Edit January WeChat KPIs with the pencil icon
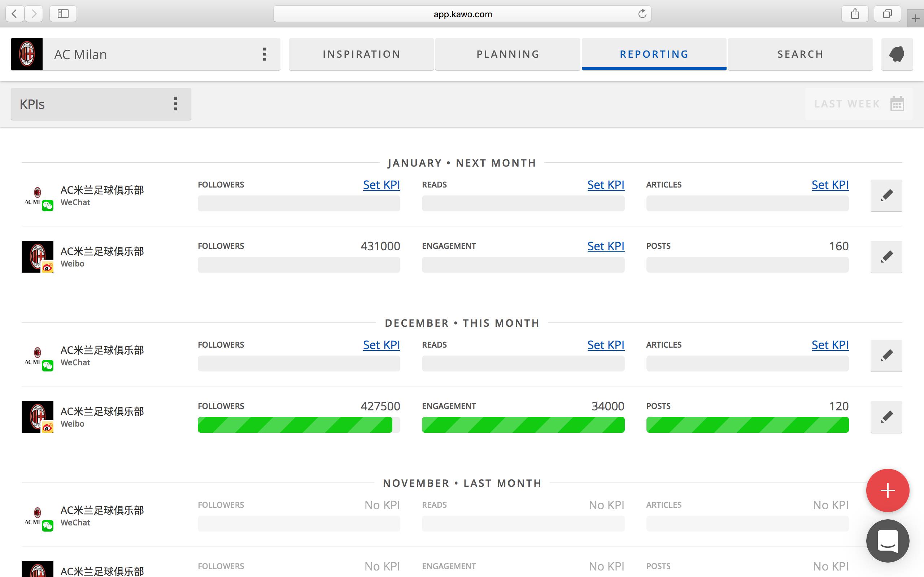Viewport: 924px width, 577px height. pos(886,195)
